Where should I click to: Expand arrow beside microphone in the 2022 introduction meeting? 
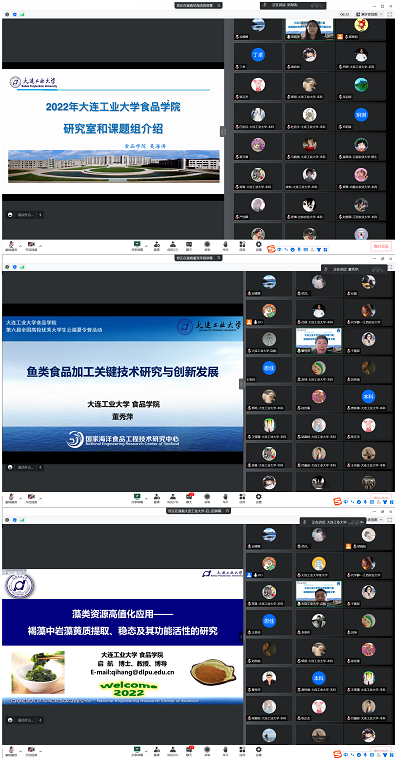(x=20, y=245)
